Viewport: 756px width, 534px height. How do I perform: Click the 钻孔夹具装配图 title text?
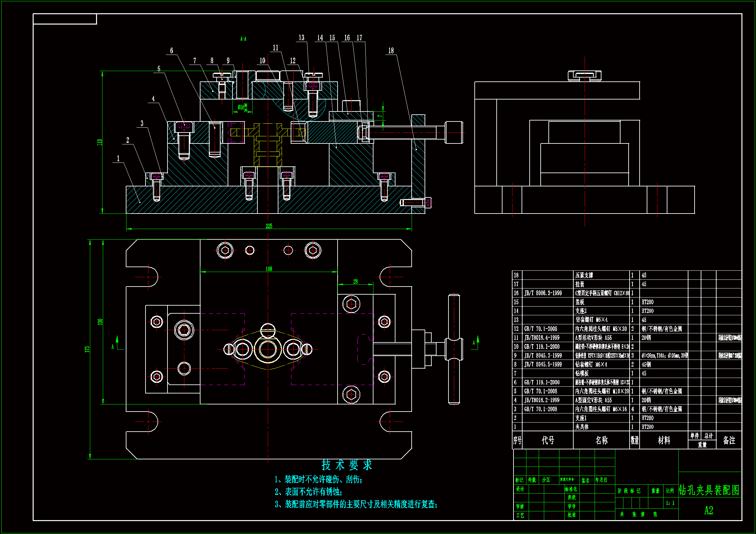pyautogui.click(x=709, y=490)
